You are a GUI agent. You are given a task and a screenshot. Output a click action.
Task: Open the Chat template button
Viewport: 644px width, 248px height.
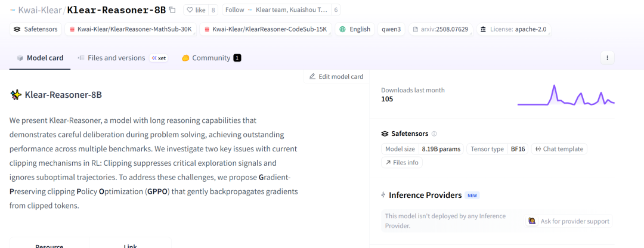[x=559, y=149]
